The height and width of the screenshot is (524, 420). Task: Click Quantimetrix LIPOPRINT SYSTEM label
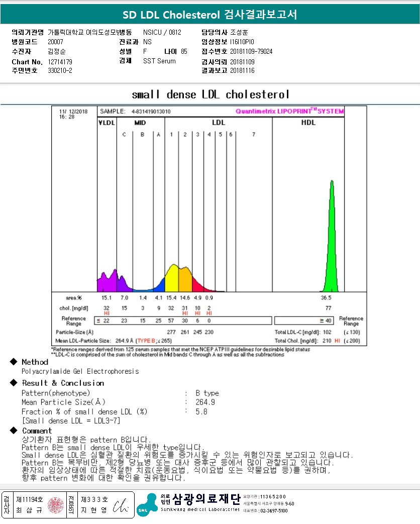coord(289,111)
